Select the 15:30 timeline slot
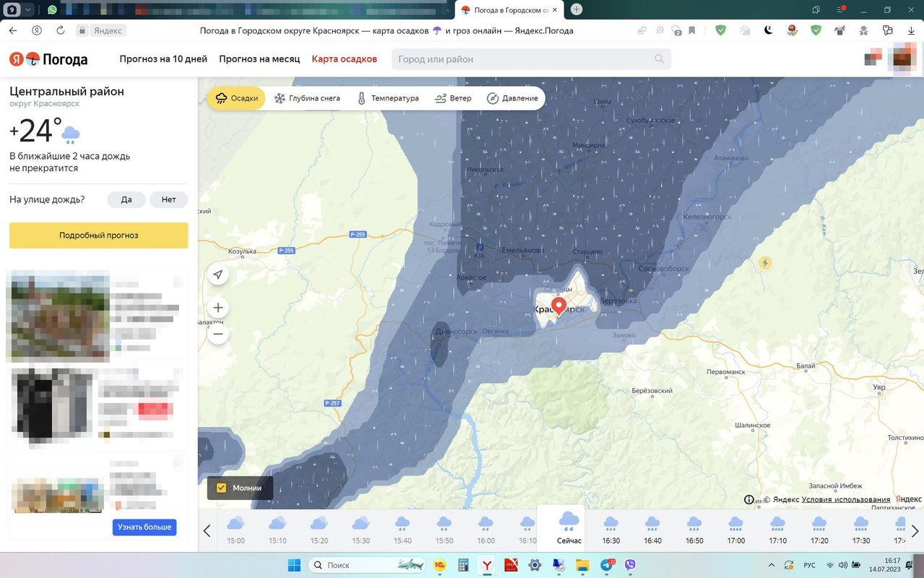 [x=361, y=530]
